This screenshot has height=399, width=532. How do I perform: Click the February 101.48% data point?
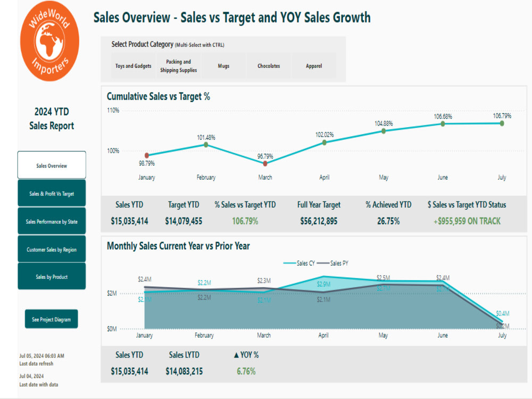coord(206,145)
